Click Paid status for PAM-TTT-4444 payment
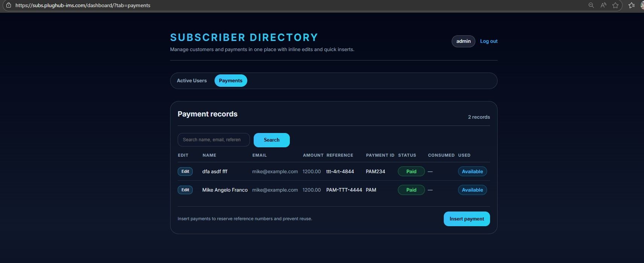This screenshot has height=263, width=644. (x=411, y=190)
